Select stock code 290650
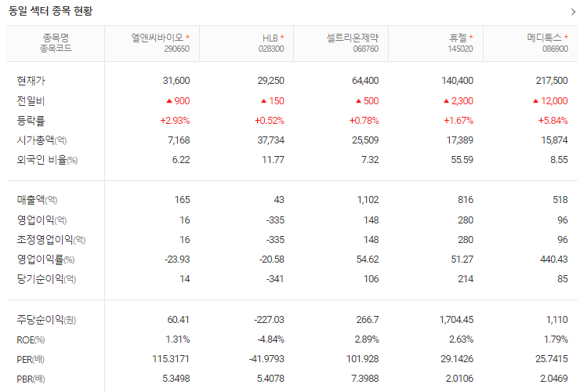 [177, 49]
